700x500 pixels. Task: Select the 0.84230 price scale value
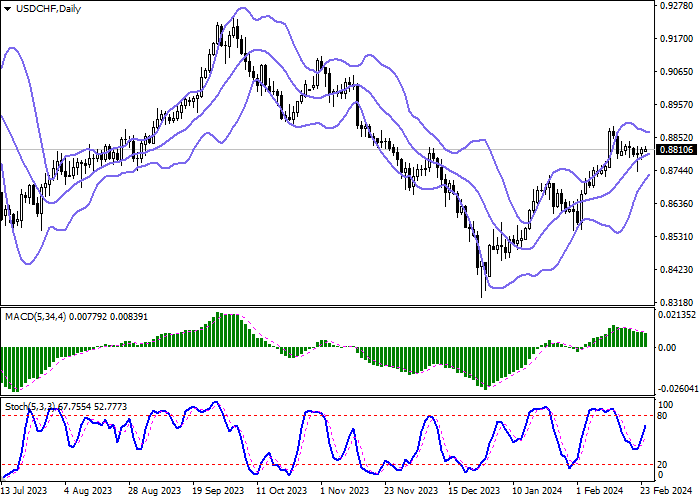pos(677,270)
